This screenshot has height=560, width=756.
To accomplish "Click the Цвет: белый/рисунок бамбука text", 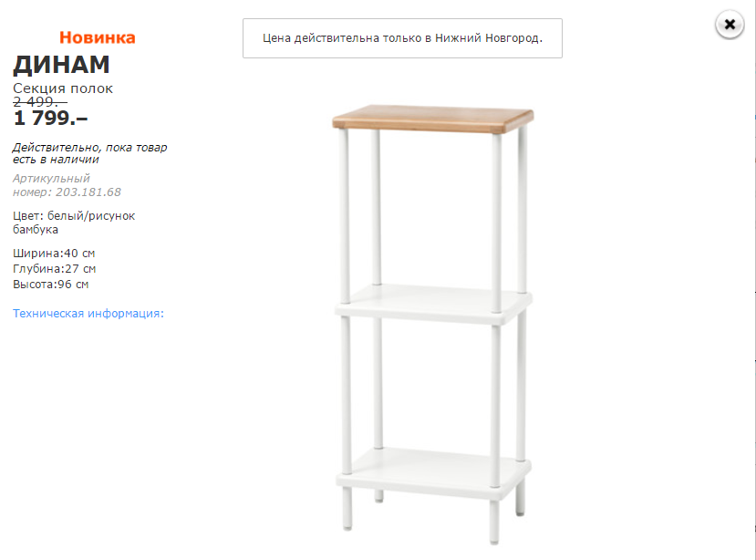I will pyautogui.click(x=74, y=223).
